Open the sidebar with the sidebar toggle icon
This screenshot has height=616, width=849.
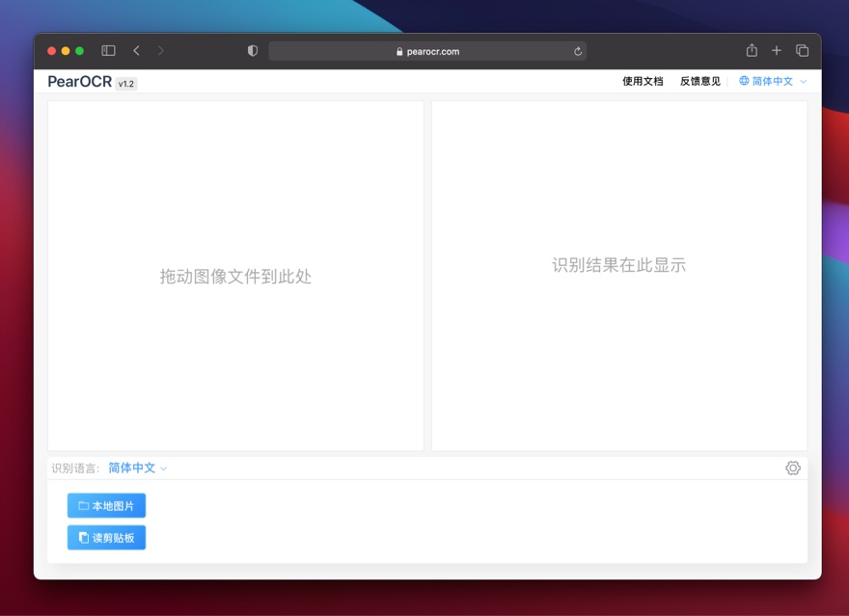pos(108,50)
